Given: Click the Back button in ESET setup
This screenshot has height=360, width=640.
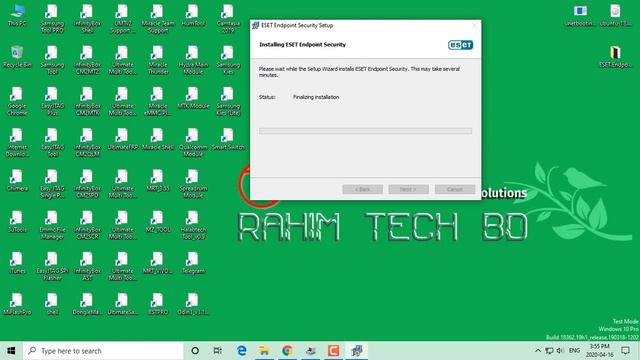Looking at the screenshot, I should click(x=362, y=189).
